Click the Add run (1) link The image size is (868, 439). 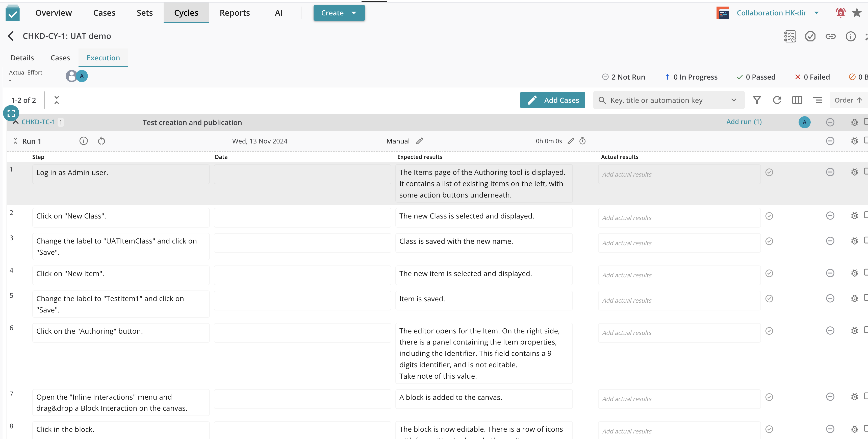click(x=744, y=122)
